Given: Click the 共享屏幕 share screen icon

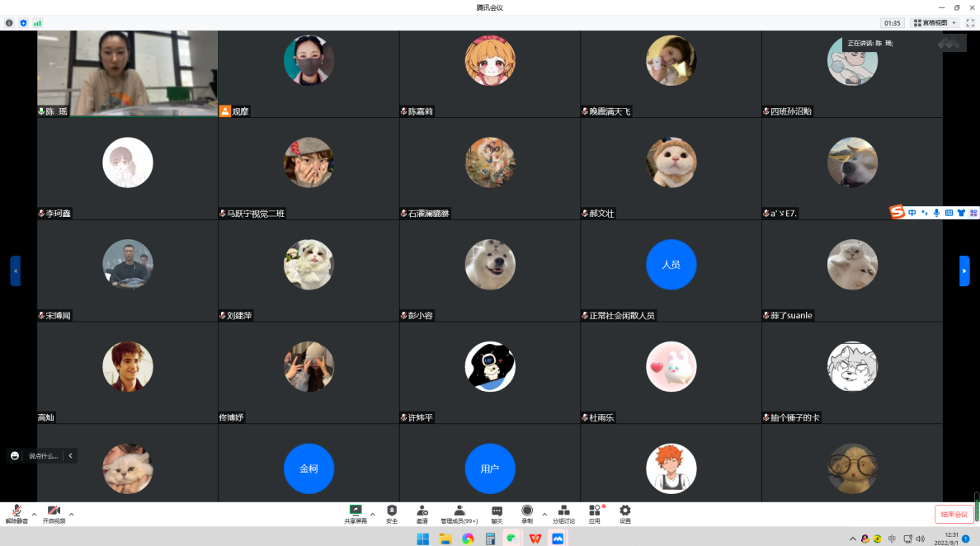Looking at the screenshot, I should point(356,514).
